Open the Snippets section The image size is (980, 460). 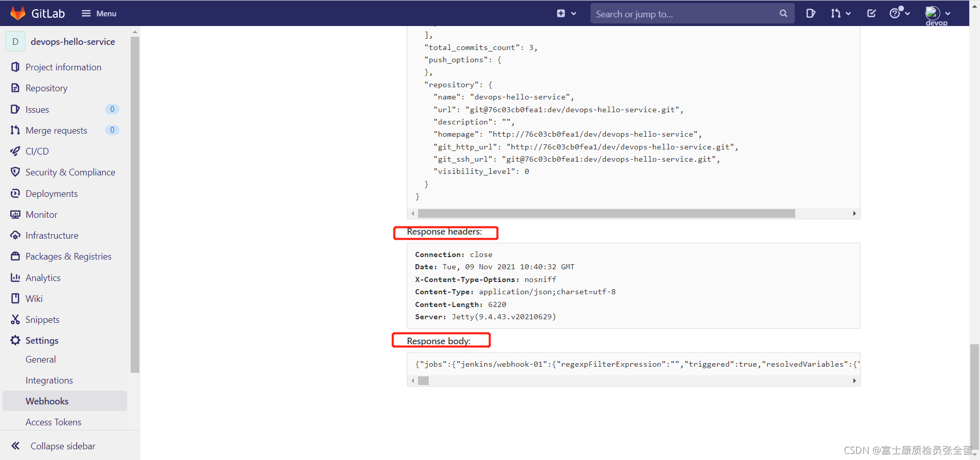(x=42, y=319)
